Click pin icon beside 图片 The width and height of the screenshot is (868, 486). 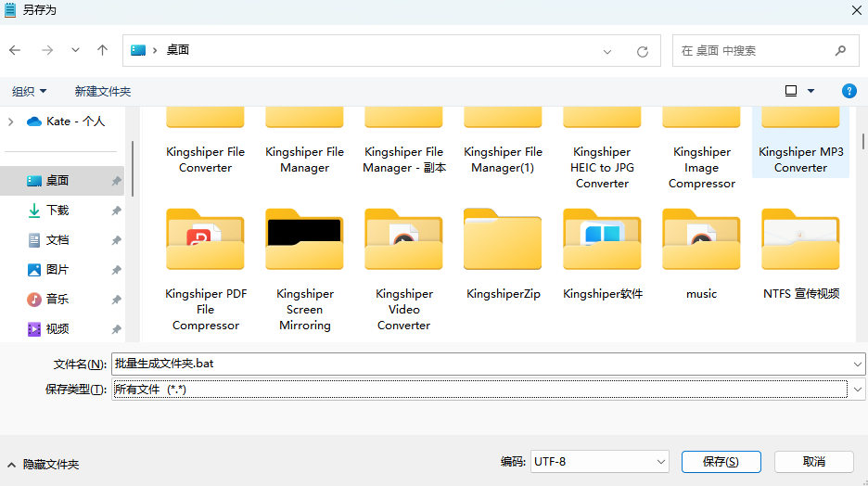coord(116,270)
